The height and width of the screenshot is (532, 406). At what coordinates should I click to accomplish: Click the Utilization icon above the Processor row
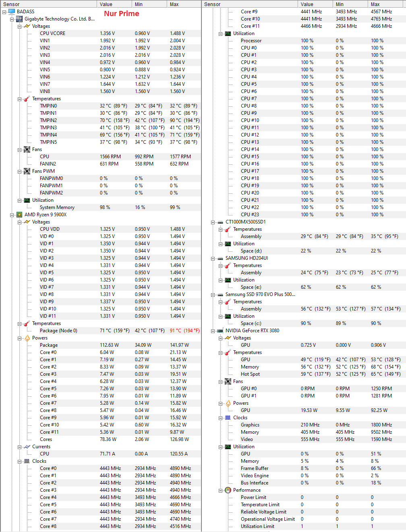[x=228, y=33]
